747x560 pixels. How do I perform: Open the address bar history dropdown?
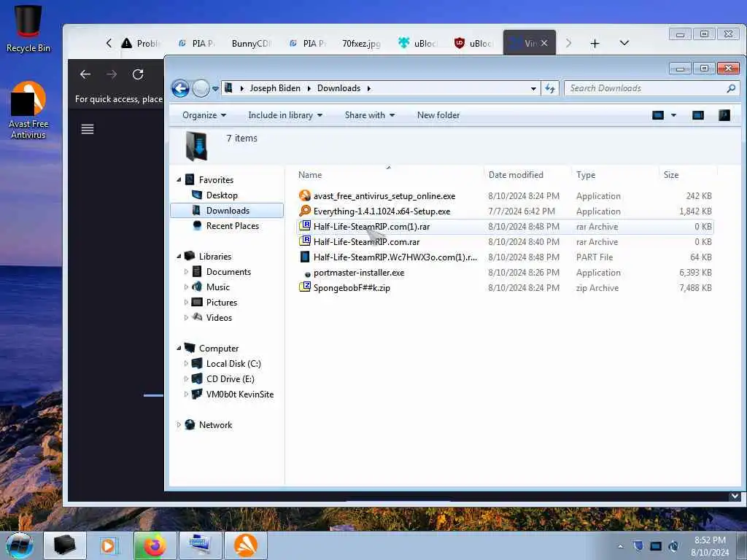(533, 88)
